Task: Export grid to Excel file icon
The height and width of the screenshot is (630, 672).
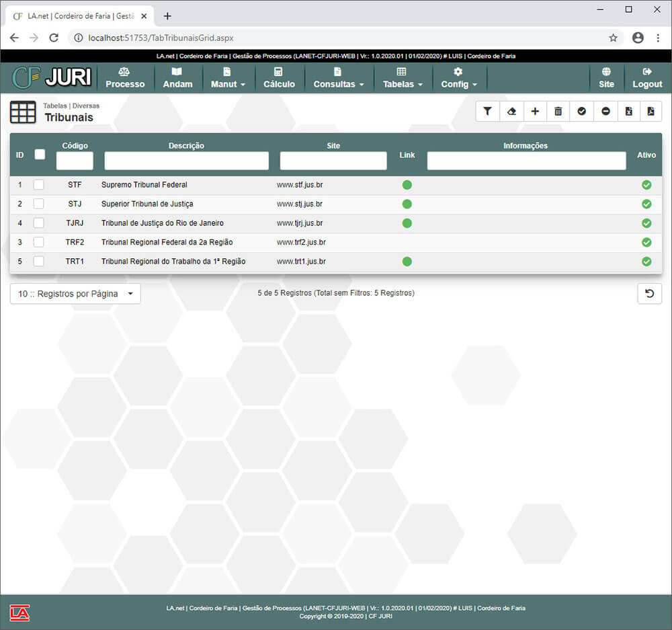Action: [x=628, y=112]
